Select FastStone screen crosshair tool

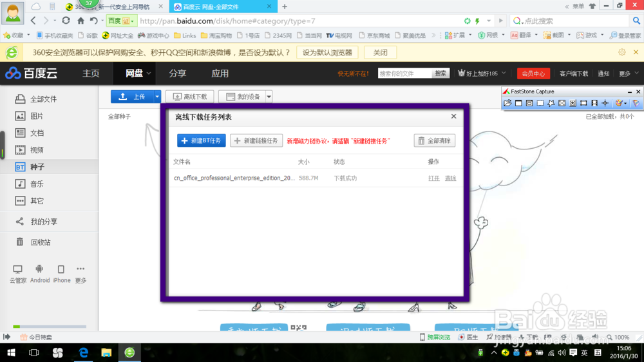tap(605, 103)
